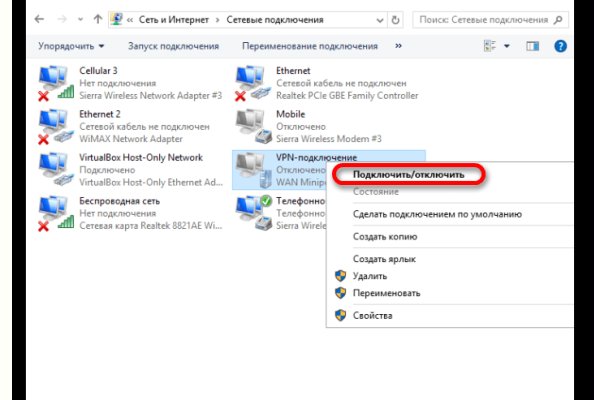Toggle the preview pane icon in the toolbar
Image resolution: width=600 pixels, height=400 pixels.
point(532,46)
